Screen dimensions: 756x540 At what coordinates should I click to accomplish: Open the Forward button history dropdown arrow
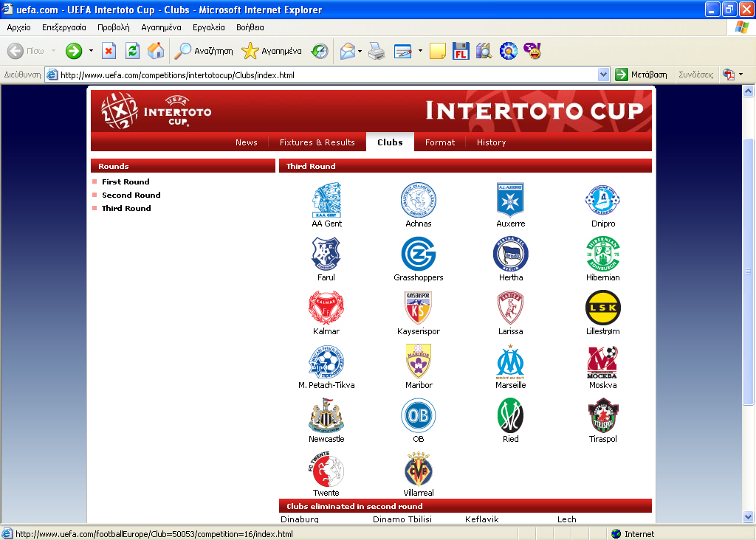91,51
